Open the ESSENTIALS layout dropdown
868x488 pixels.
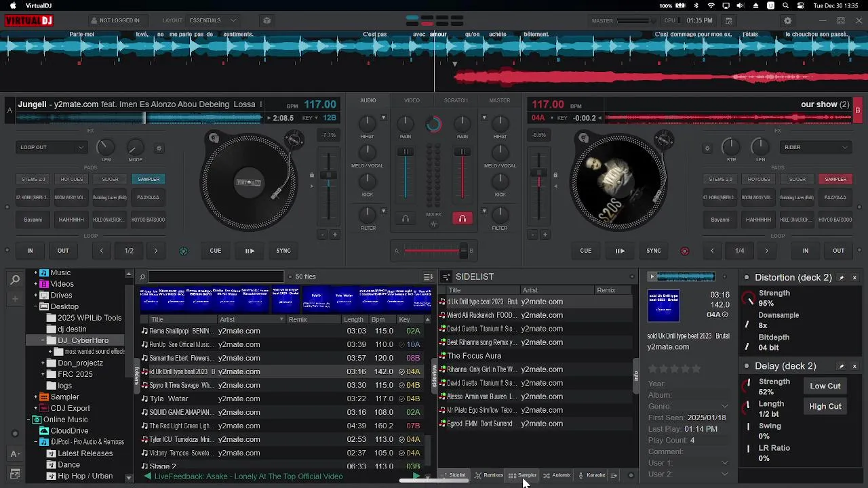(213, 20)
